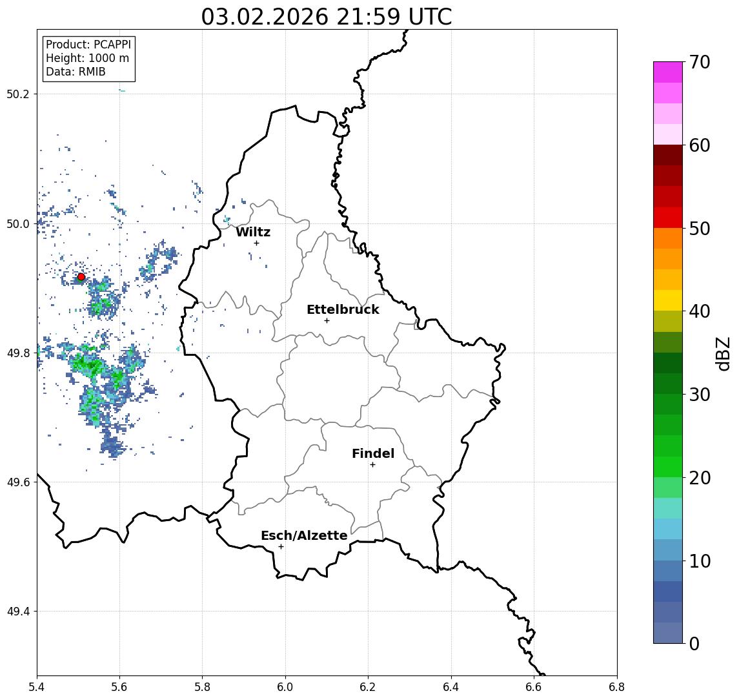Click the colorbar tick label 70
Screen dimensions: 739x700
(700, 62)
